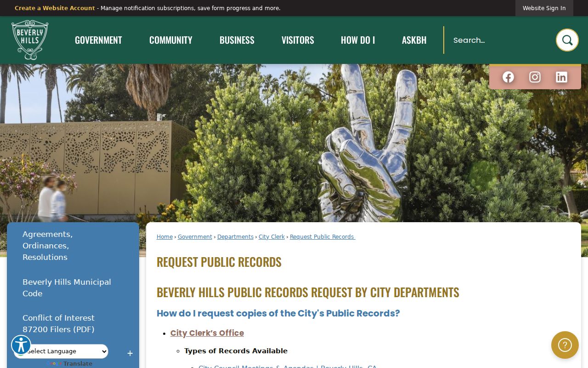The width and height of the screenshot is (588, 368).
Task: Go to City Clerk breadcrumb link
Action: (271, 237)
